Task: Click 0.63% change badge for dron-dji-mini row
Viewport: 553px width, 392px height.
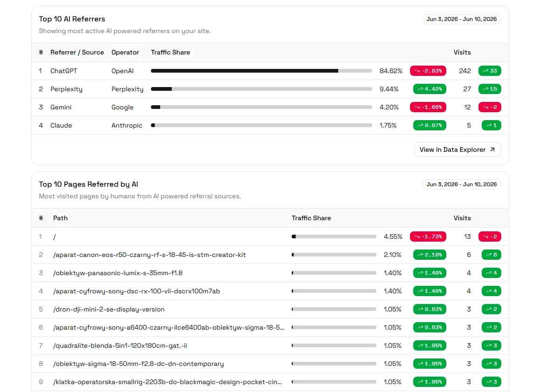Action: 430,309
